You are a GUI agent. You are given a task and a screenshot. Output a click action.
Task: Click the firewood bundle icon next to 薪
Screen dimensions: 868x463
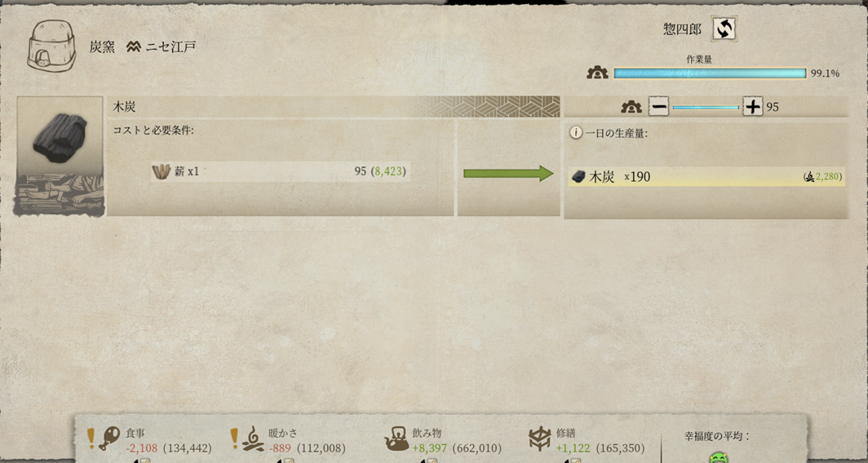(160, 171)
